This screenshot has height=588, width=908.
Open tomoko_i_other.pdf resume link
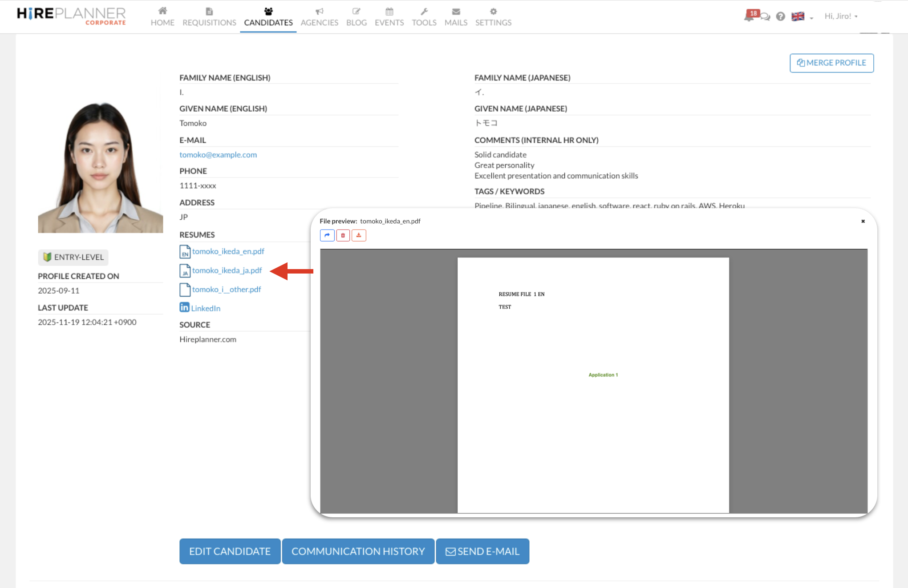point(227,290)
